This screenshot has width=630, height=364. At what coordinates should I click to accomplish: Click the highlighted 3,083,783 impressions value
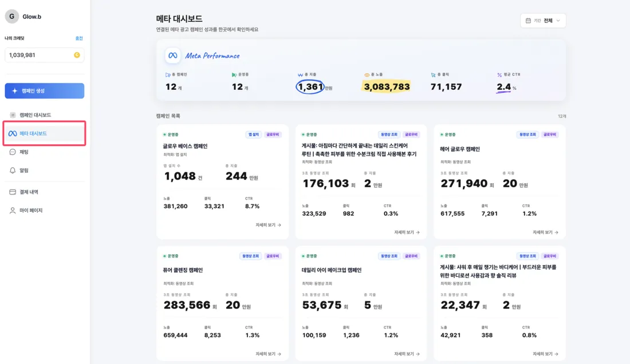(x=387, y=86)
